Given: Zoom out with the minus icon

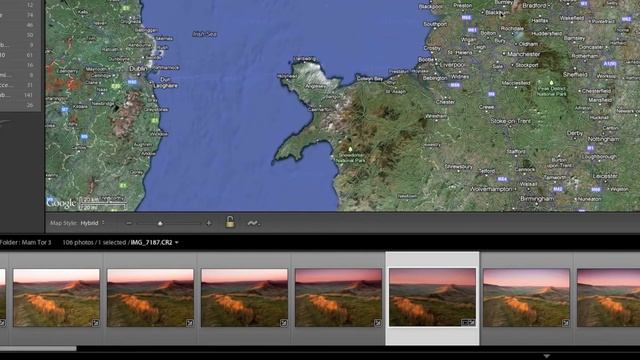Looking at the screenshot, I should [x=129, y=223].
